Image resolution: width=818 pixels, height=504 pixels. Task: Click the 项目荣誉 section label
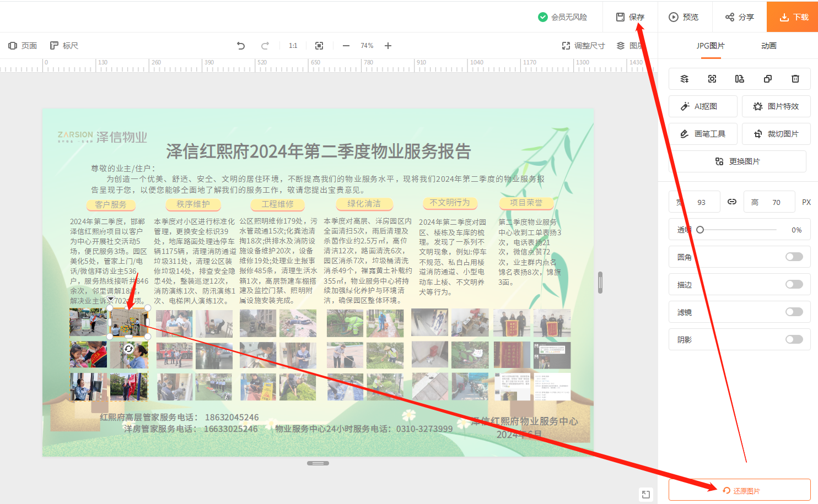pos(526,203)
